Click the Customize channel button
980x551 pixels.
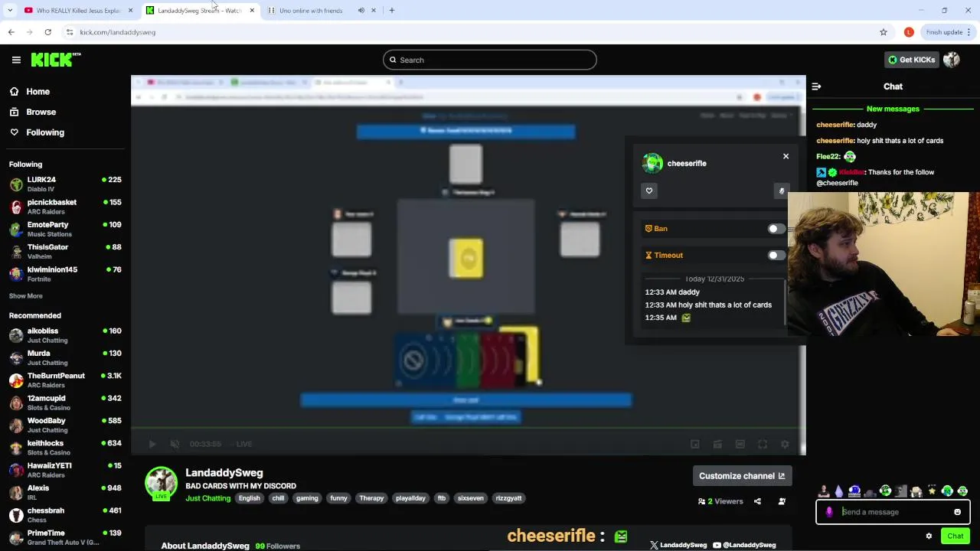pyautogui.click(x=742, y=476)
